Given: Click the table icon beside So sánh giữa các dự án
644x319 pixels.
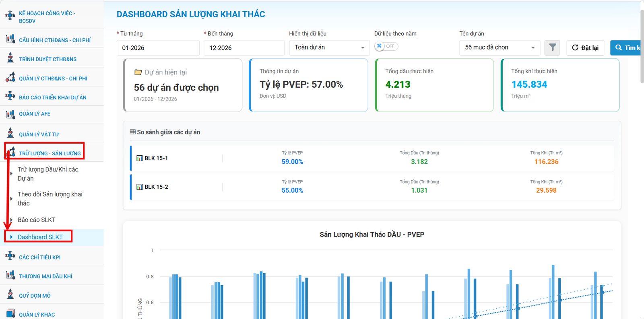Looking at the screenshot, I should [x=133, y=132].
